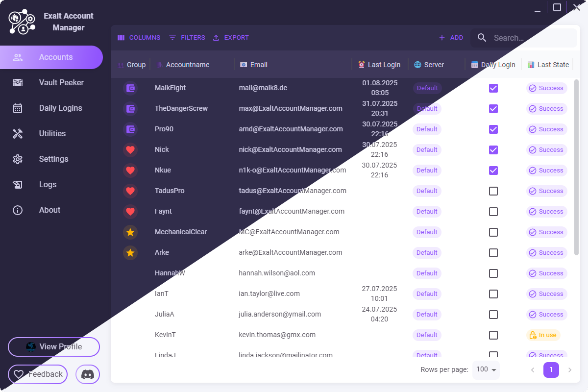588x392 pixels.
Task: Click ADD to add an account
Action: (x=451, y=38)
